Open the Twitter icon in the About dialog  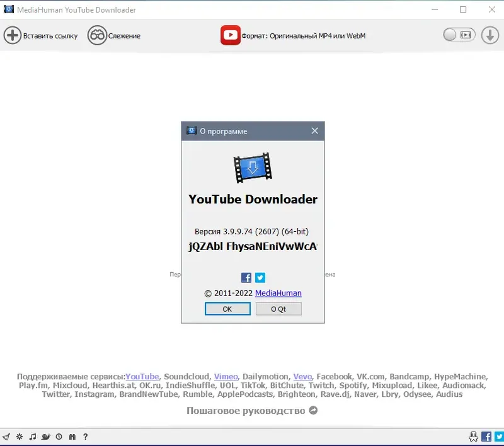[260, 278]
